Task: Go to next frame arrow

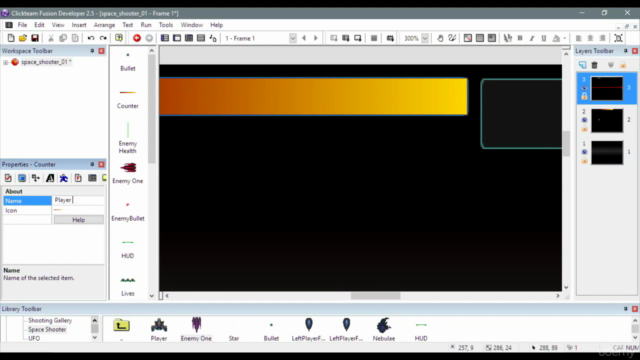Action: point(316,38)
